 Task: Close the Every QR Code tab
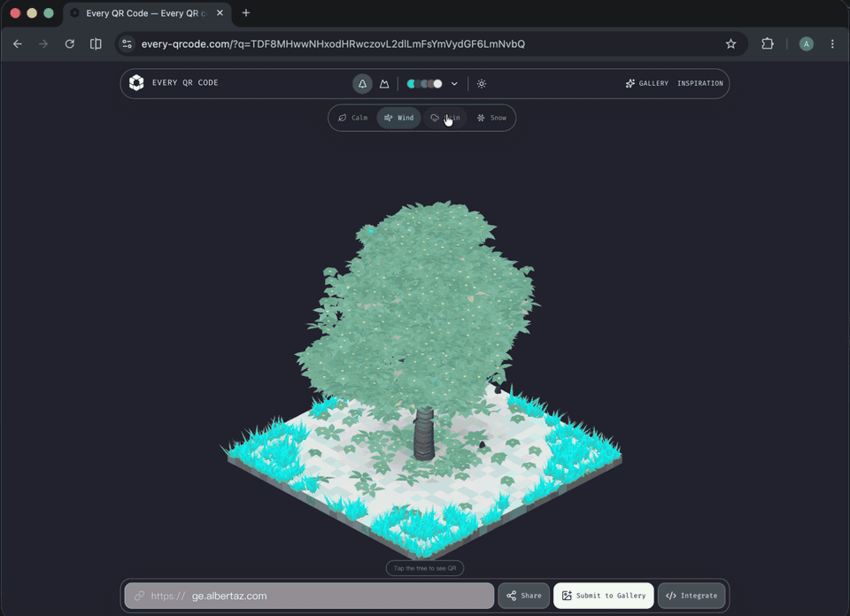(x=220, y=13)
